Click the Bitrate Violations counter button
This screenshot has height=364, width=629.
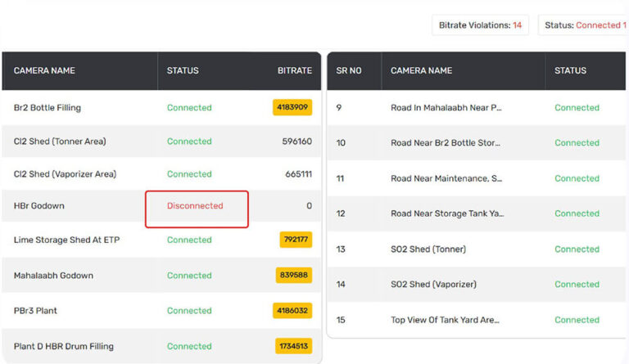(x=480, y=25)
